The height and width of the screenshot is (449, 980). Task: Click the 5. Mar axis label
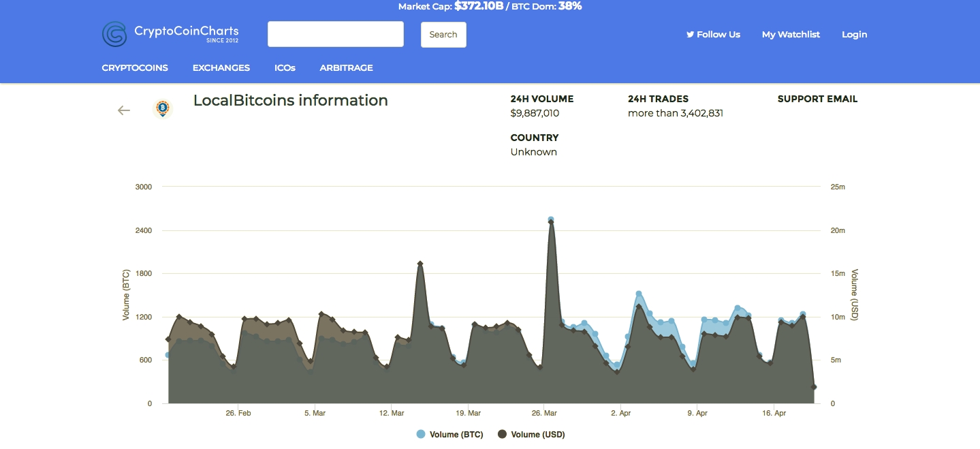click(x=315, y=413)
